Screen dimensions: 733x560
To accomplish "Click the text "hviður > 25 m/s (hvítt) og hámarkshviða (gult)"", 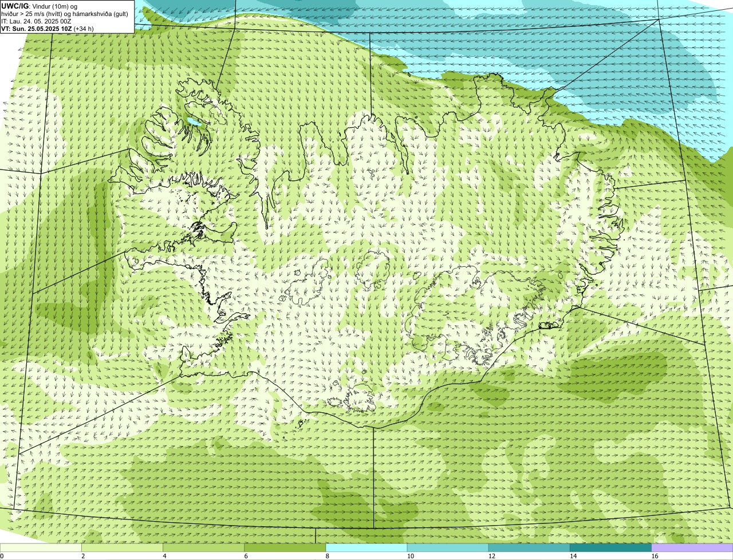I will pos(65,13).
